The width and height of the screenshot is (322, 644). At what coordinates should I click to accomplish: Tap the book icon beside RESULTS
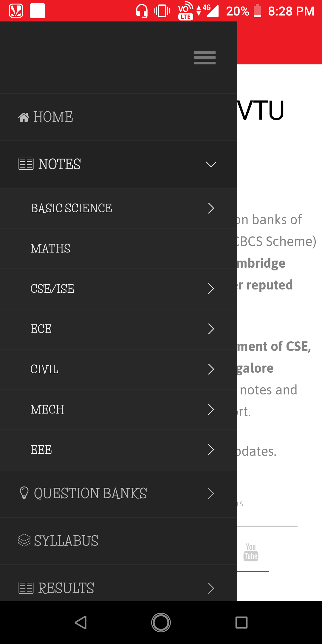pos(26,588)
